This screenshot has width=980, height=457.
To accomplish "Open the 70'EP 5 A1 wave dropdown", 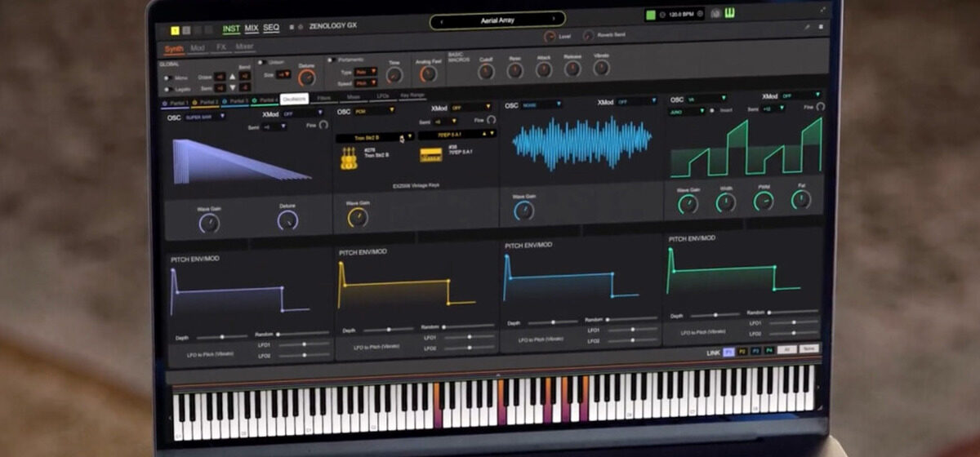I will (457, 135).
